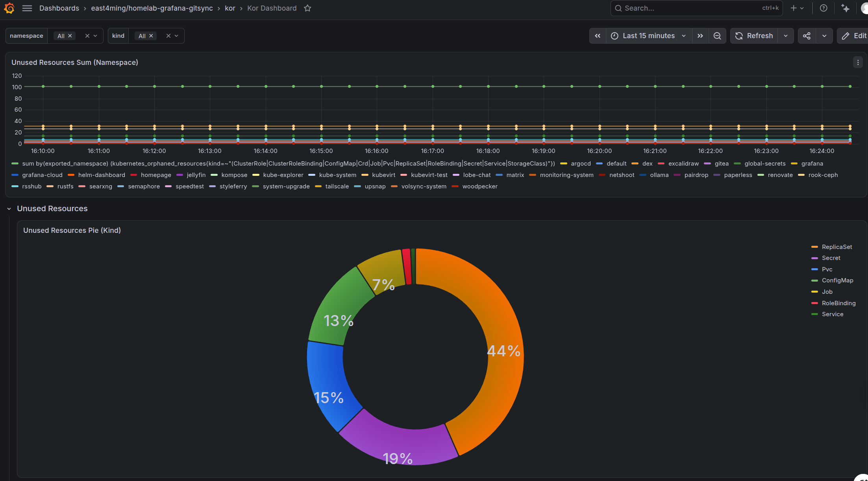This screenshot has height=481, width=868.
Task: Click the grafana legend color swatch
Action: (794, 164)
